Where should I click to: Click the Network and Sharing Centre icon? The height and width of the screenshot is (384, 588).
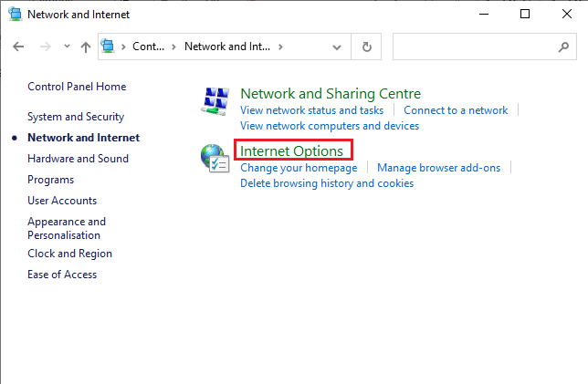coord(215,101)
